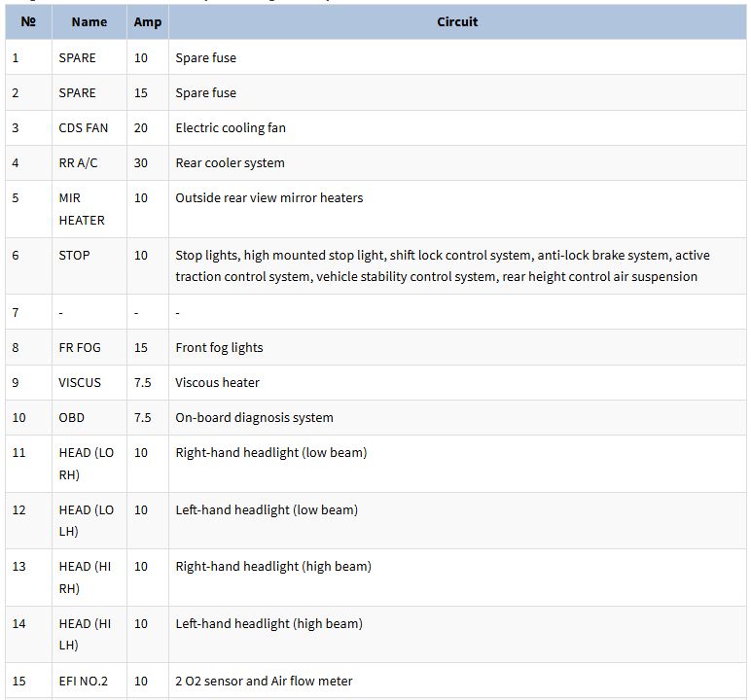Click the "30" amp value for RR A/C

pyautogui.click(x=141, y=162)
